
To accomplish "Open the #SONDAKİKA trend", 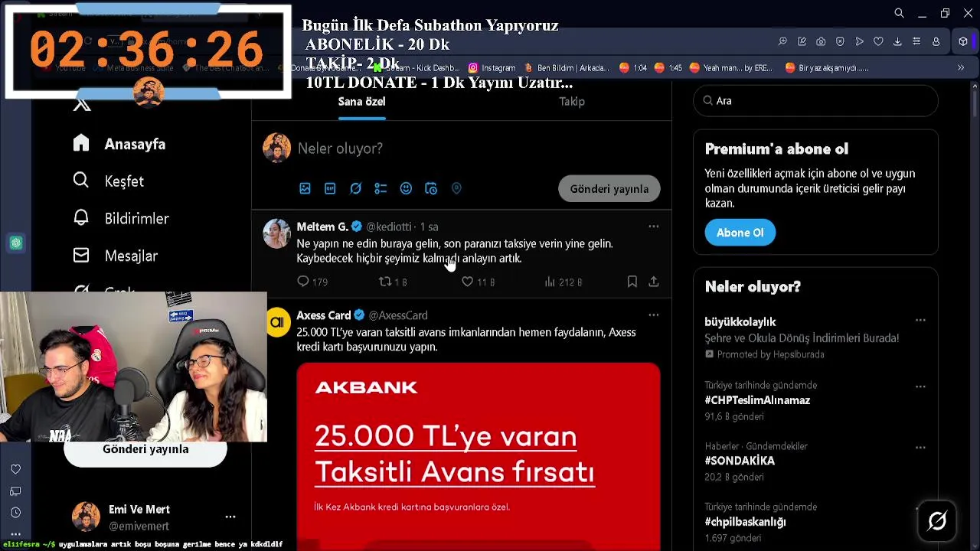I will (x=740, y=461).
